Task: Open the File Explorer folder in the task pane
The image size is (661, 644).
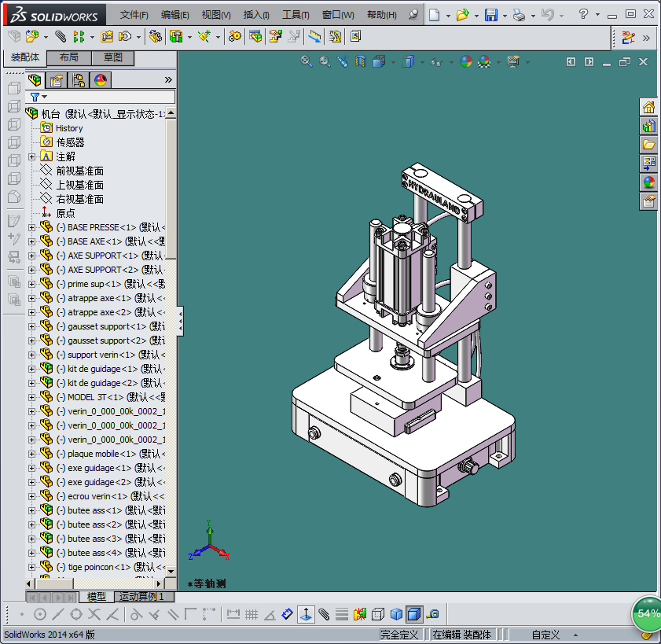Action: click(x=648, y=145)
